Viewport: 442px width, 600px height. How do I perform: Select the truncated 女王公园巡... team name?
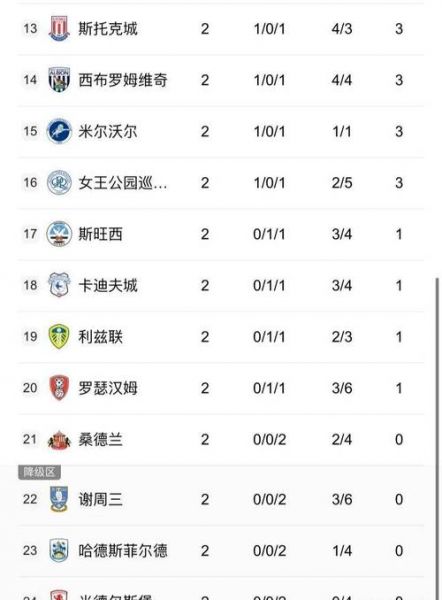(123, 183)
